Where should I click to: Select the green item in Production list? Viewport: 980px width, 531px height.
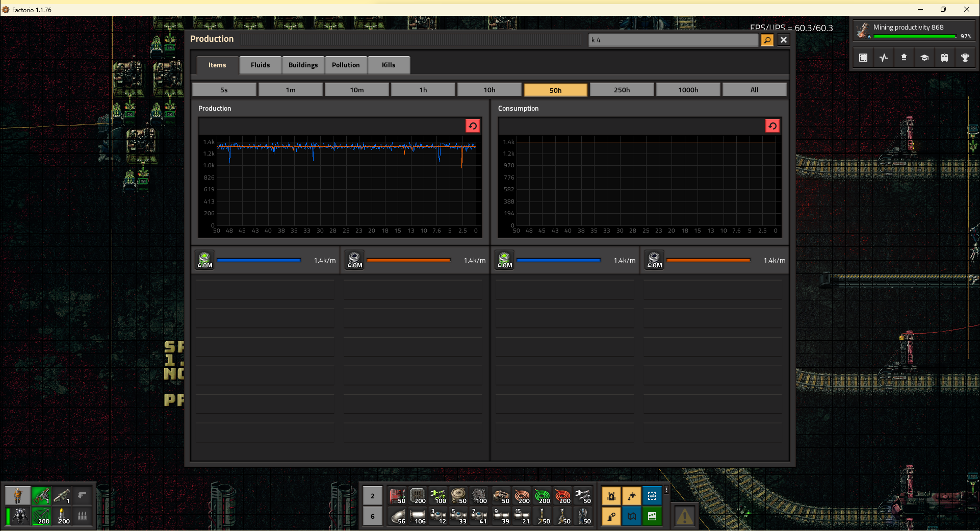coord(205,260)
